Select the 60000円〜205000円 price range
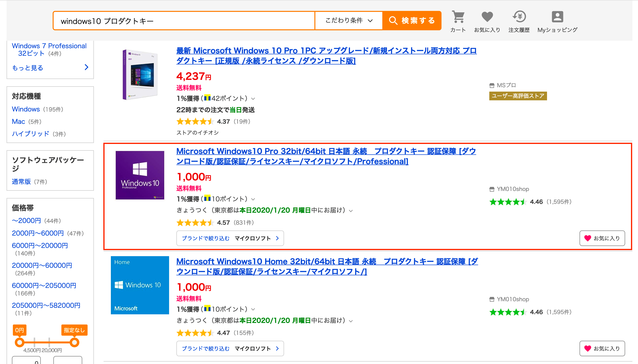This screenshot has width=638, height=364. (x=44, y=285)
